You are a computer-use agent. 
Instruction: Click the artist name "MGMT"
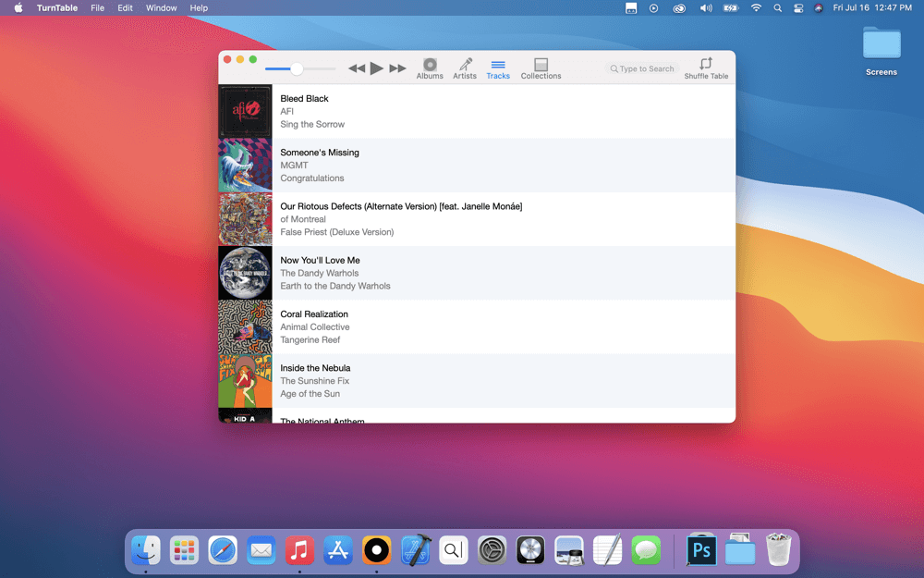click(294, 166)
